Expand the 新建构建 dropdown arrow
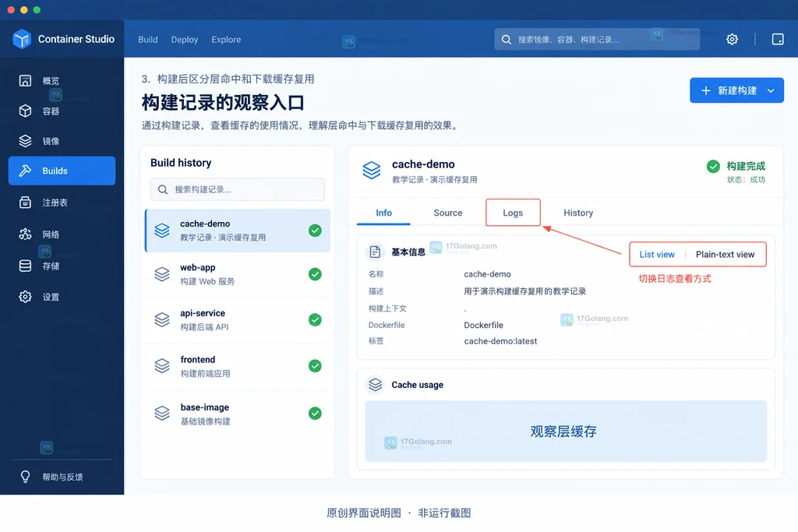This screenshot has height=532, width=798. coord(771,90)
